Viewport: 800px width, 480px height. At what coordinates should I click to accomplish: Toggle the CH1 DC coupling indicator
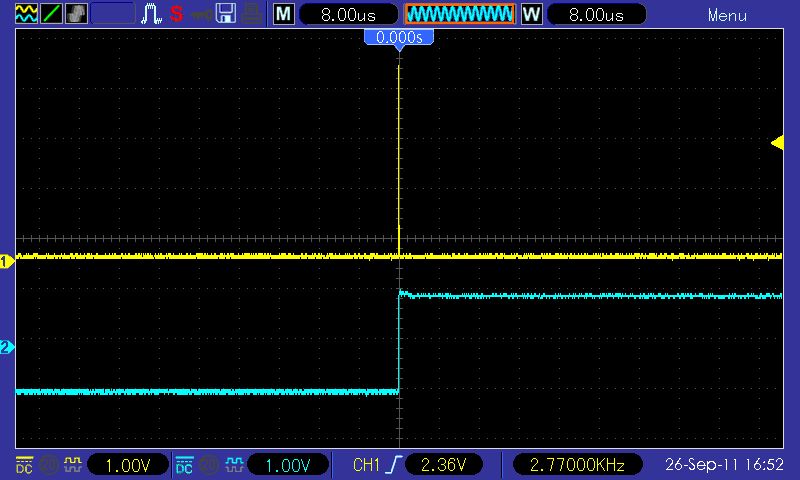coord(25,465)
